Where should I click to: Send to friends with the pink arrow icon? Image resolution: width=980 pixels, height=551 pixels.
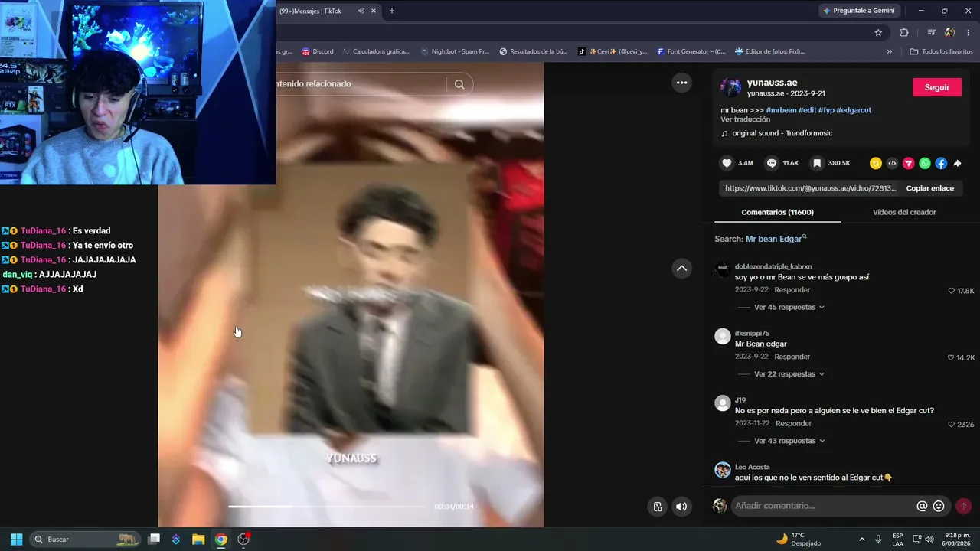coord(909,163)
